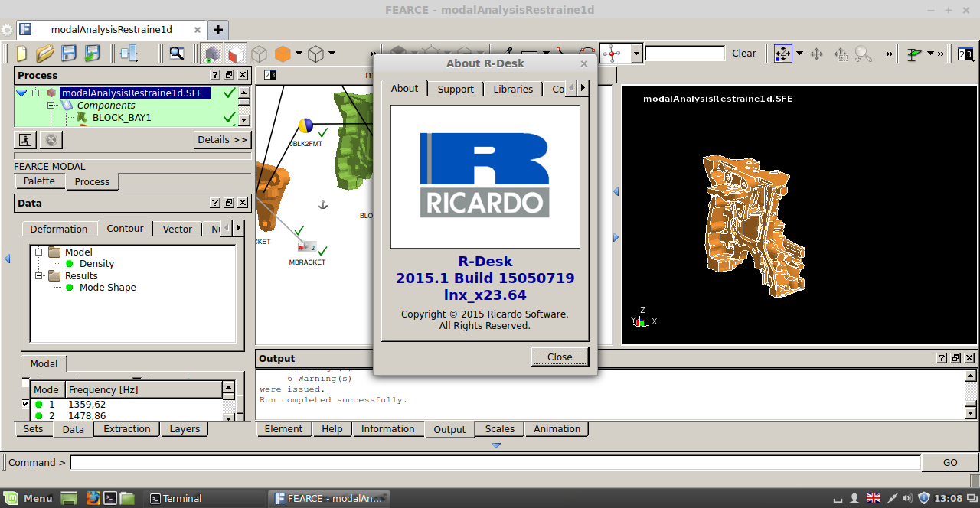Close the modalAnalysisRestraine1d tab
980x508 pixels.
[197, 30]
